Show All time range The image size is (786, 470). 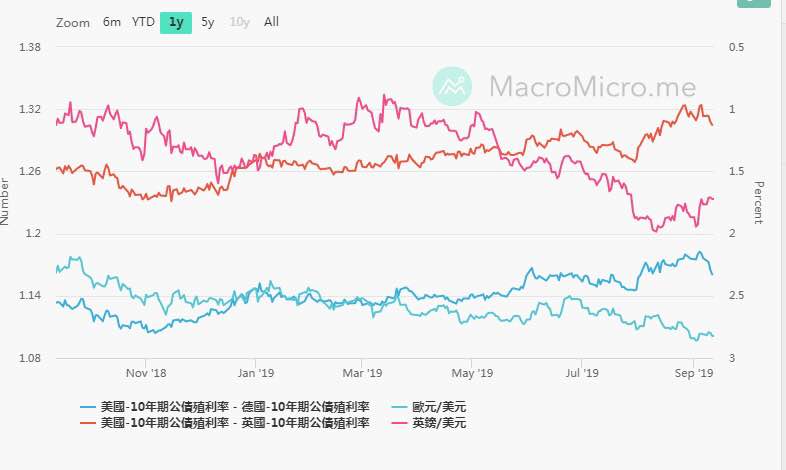coord(271,22)
